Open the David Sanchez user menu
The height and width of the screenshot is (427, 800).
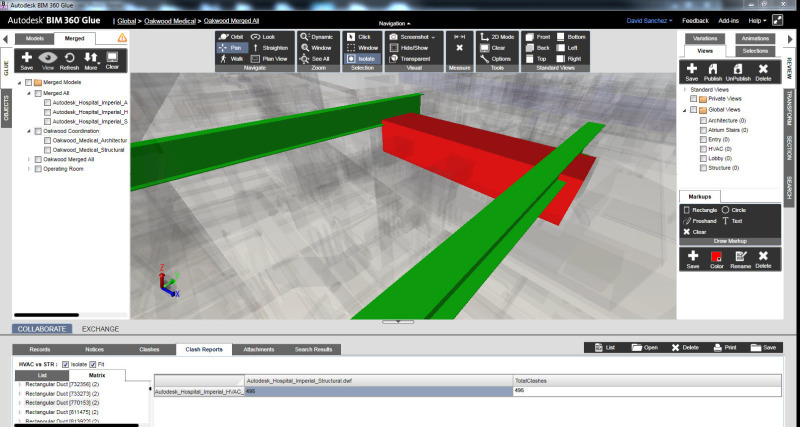[649, 21]
